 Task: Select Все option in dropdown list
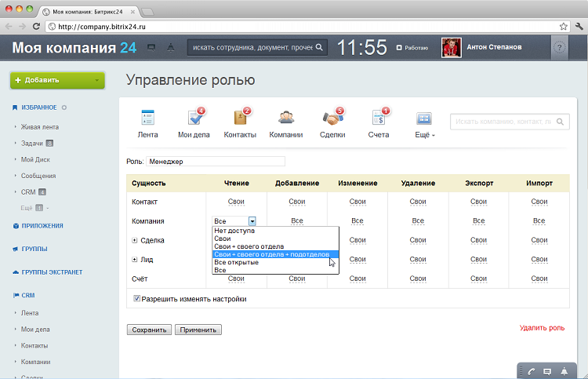[276, 270]
